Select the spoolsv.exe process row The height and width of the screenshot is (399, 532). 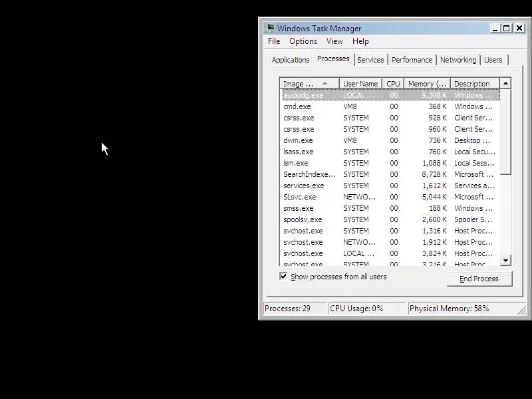coord(391,219)
